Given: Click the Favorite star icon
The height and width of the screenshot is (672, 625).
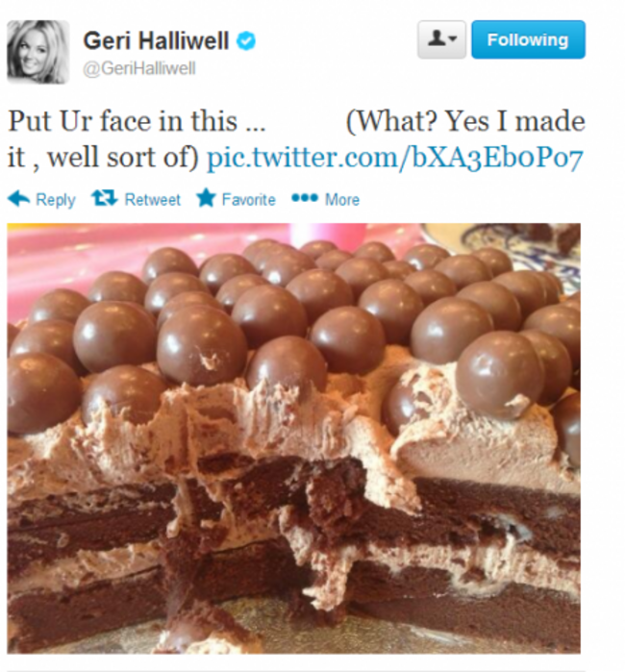Looking at the screenshot, I should (x=206, y=198).
